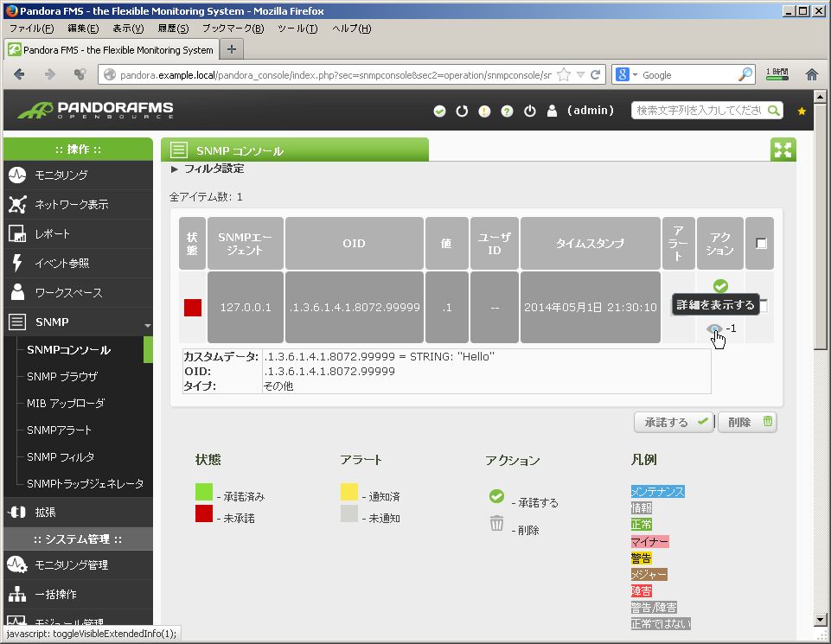The height and width of the screenshot is (644, 831).
Task: Collapse the SNMP sidebar section arrow
Action: 147,325
